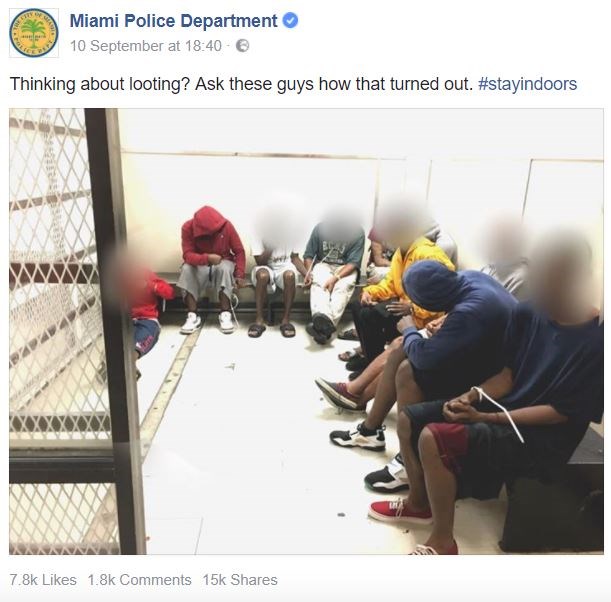Open the Miami Police Department page name
Viewport: 611px width, 602px height.
tap(173, 21)
